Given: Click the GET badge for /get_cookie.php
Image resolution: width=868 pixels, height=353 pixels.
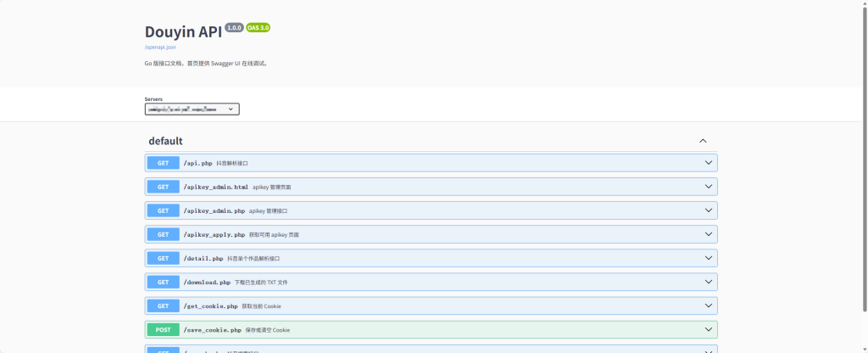Looking at the screenshot, I should point(164,305).
